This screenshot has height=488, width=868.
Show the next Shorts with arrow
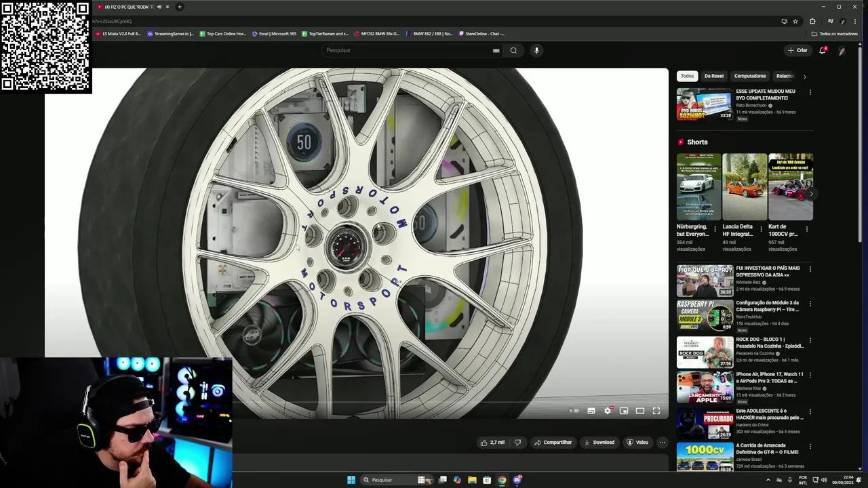click(810, 194)
